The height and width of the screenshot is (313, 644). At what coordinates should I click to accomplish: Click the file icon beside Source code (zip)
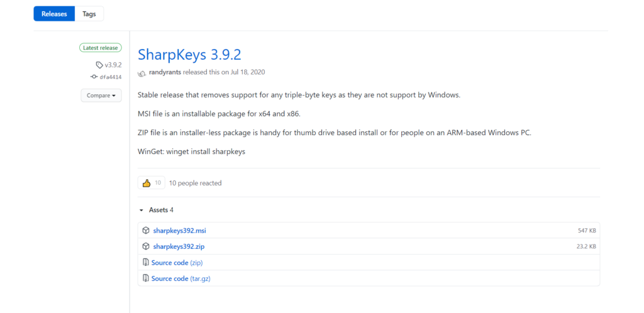pos(146,263)
